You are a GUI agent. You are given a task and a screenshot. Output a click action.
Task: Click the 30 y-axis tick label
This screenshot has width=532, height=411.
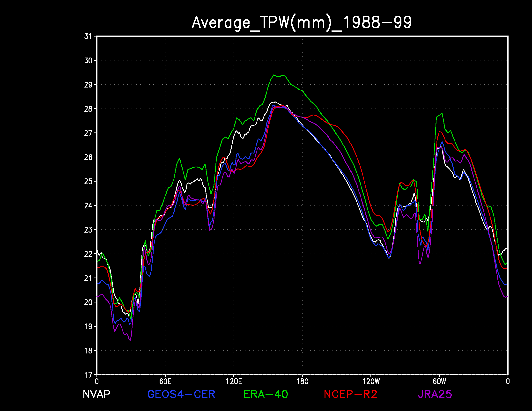click(88, 60)
